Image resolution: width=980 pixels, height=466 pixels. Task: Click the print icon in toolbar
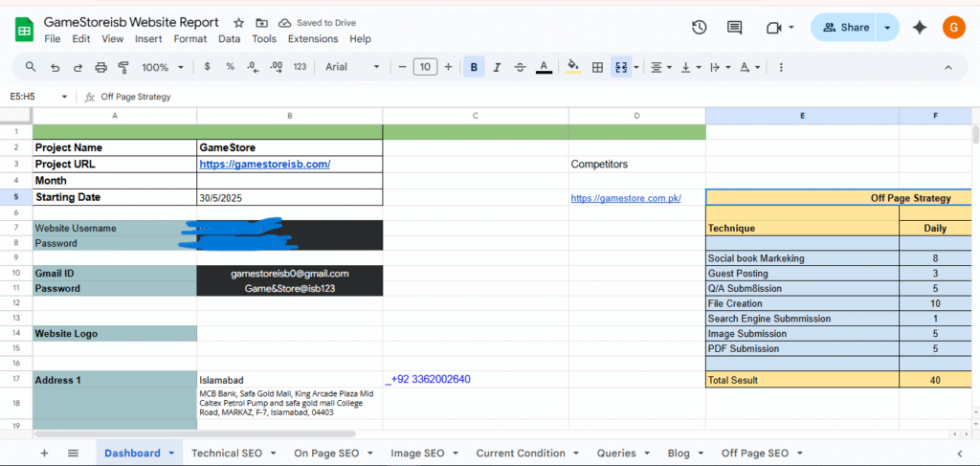(x=100, y=67)
